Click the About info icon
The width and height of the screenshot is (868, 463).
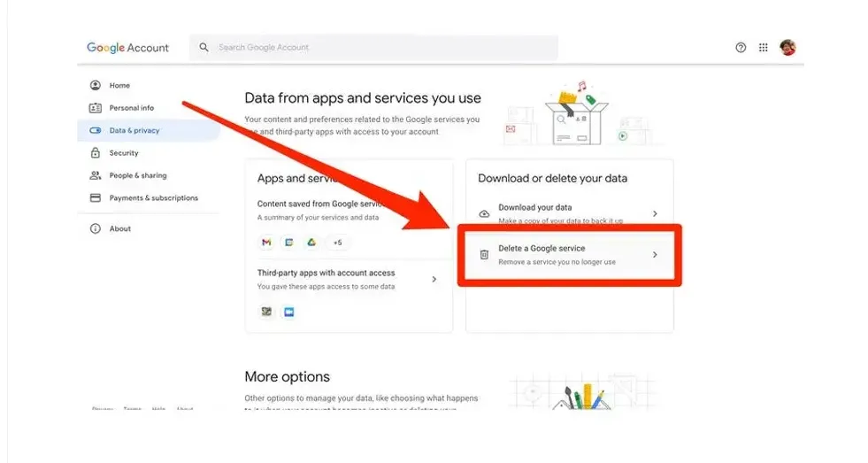tap(96, 228)
